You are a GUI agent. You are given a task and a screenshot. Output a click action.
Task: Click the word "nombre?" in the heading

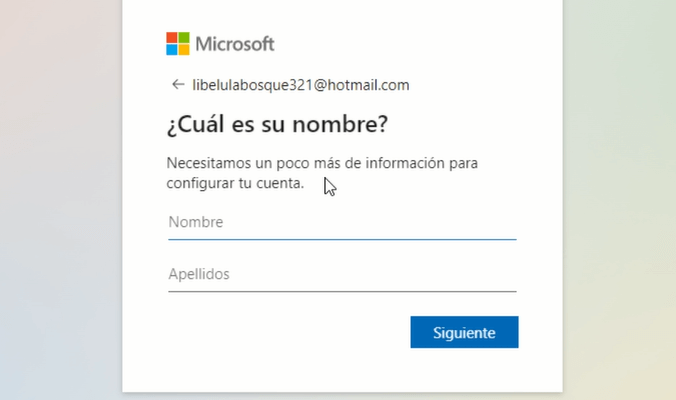point(348,126)
